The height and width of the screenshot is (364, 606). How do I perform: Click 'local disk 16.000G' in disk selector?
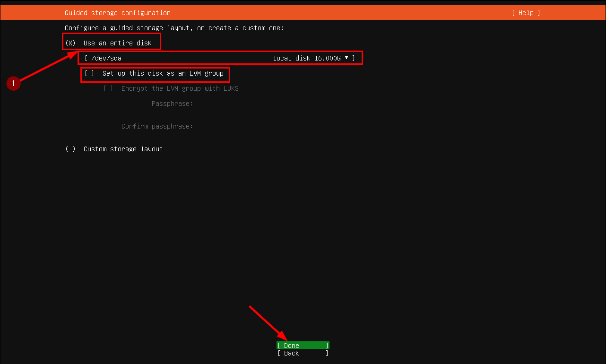click(x=307, y=58)
